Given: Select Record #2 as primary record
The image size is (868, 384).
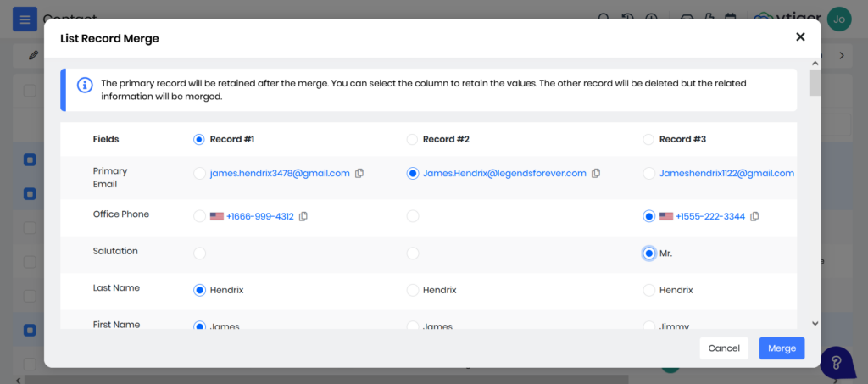Looking at the screenshot, I should [x=413, y=140].
